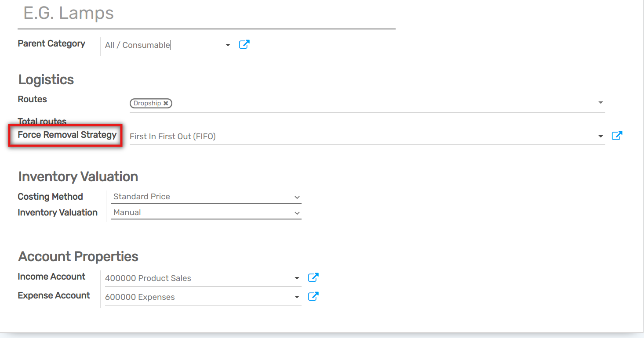Viewport: 644px width, 338px height.
Task: Expand the Routes dropdown arrow
Action: [x=600, y=103]
